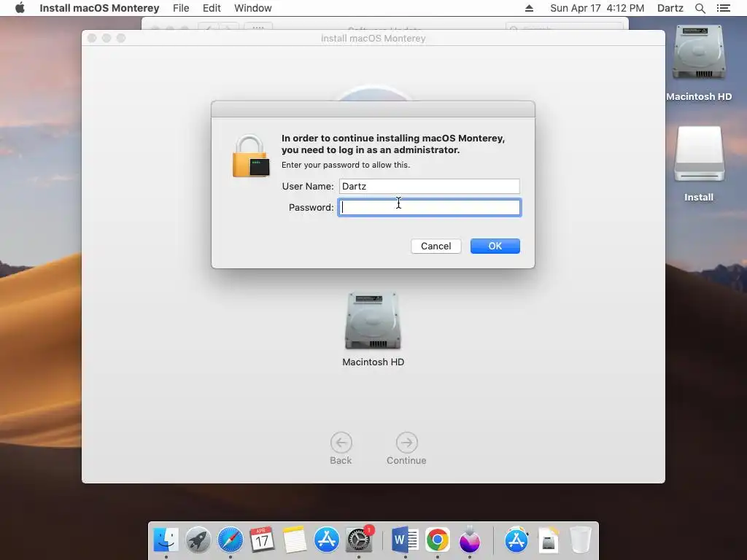Click the OK button in the dialog

point(495,246)
